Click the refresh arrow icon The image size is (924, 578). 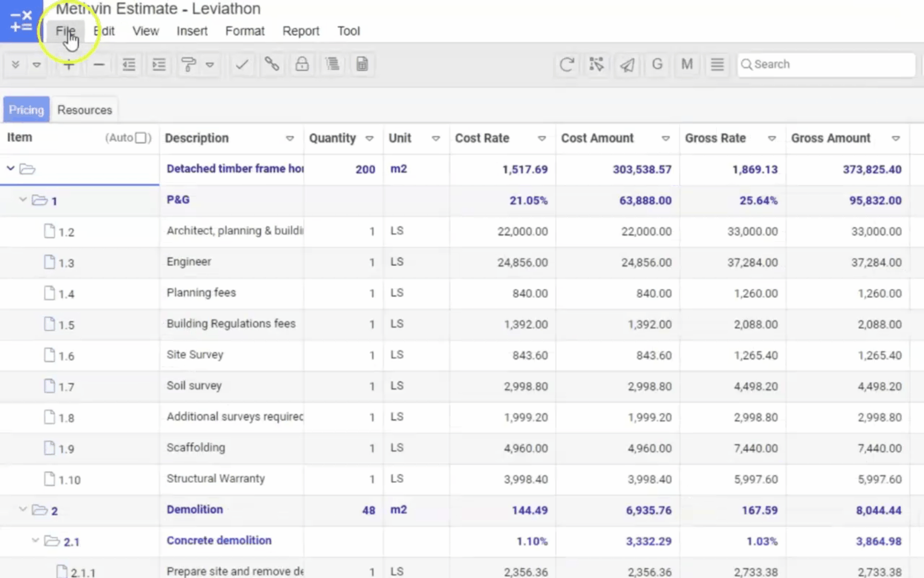tap(567, 65)
